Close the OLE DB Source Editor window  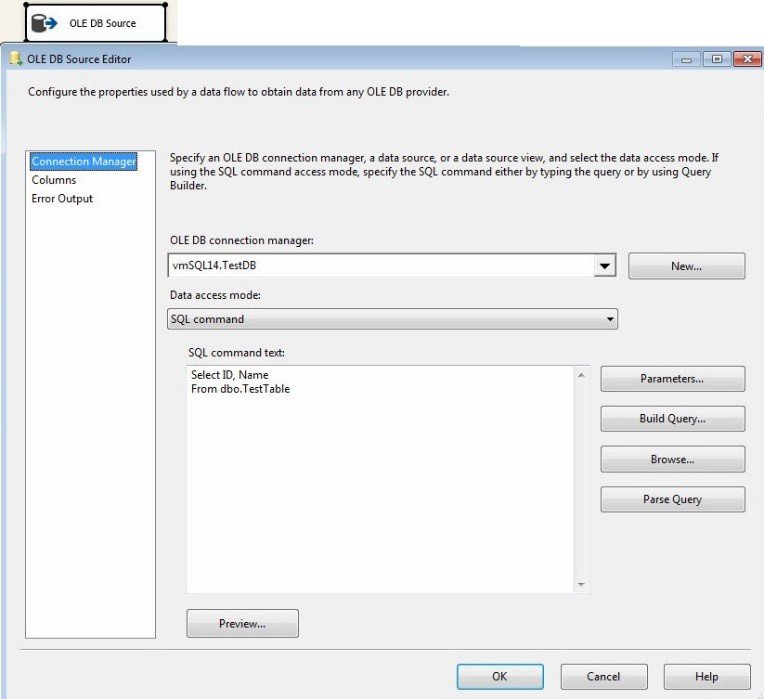[747, 59]
